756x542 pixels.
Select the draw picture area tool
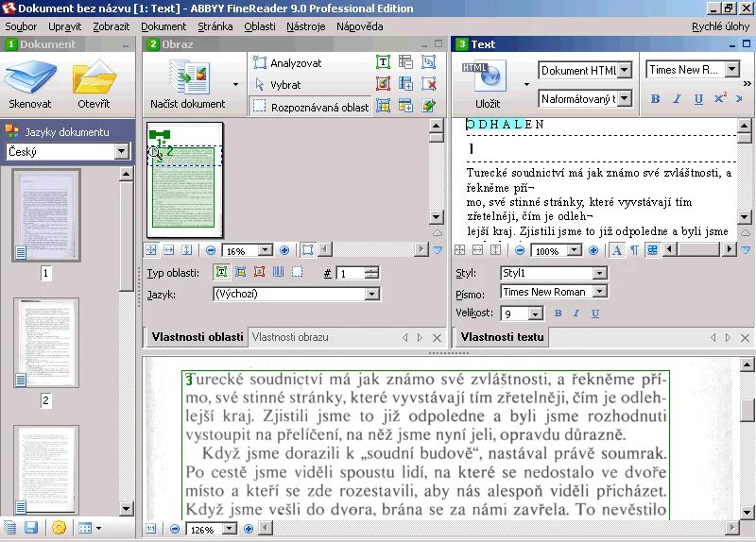[383, 84]
